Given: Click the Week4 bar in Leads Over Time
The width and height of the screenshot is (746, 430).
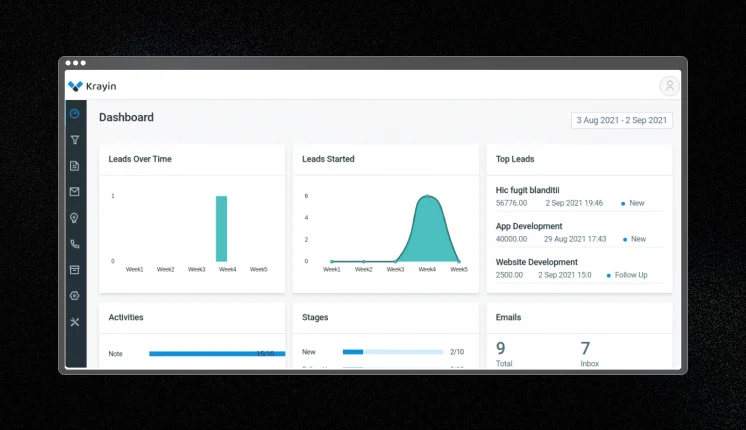Looking at the screenshot, I should coord(221,228).
